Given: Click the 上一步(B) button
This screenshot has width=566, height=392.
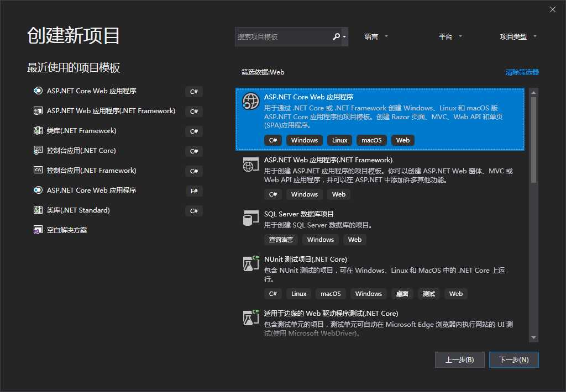Looking at the screenshot, I should point(459,359).
